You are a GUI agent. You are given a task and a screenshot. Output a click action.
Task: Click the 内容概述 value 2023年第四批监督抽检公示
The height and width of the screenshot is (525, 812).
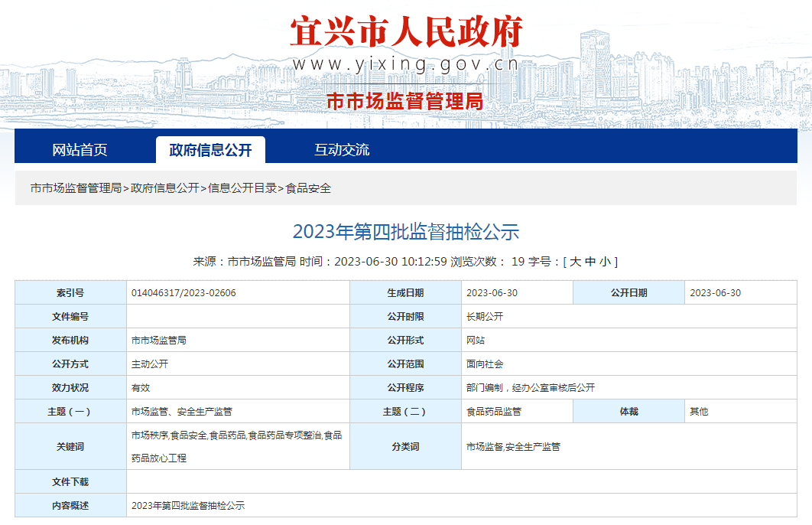(188, 505)
